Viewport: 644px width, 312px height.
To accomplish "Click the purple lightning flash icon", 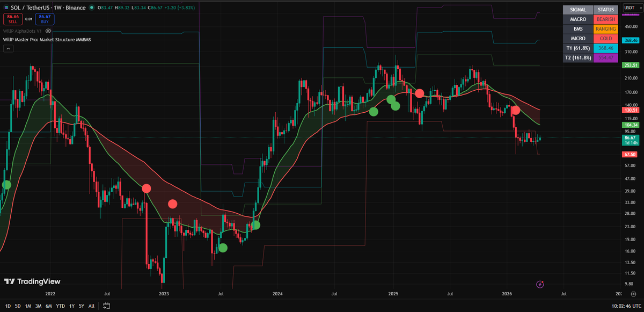I will (x=540, y=284).
